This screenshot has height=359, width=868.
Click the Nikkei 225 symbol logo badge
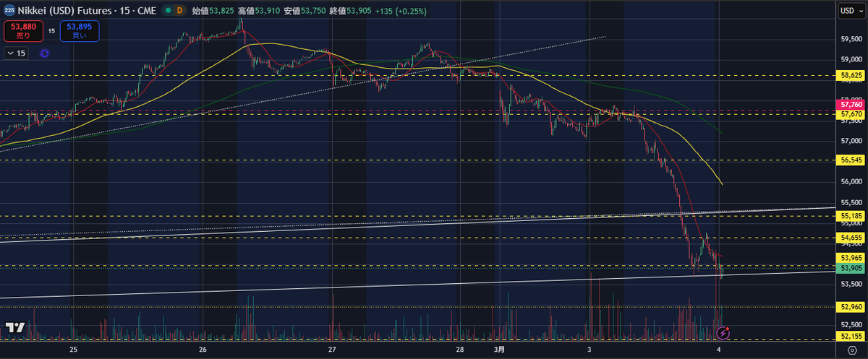click(10, 10)
